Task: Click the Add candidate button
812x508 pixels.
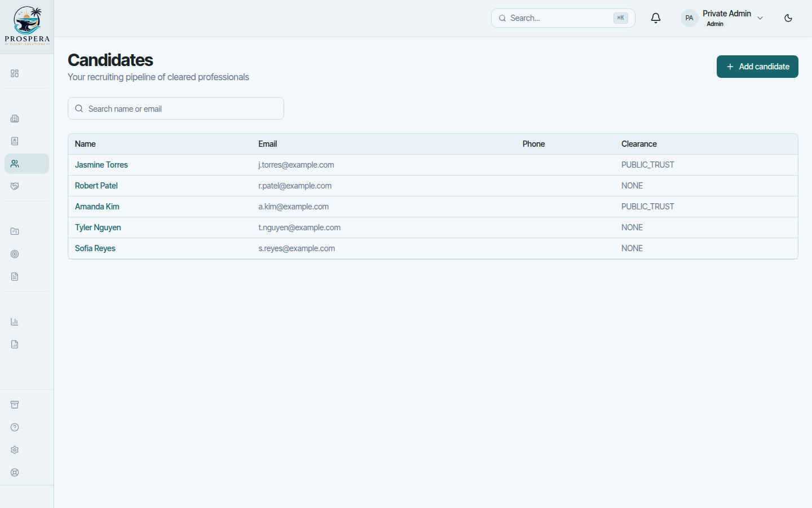Action: tap(757, 67)
